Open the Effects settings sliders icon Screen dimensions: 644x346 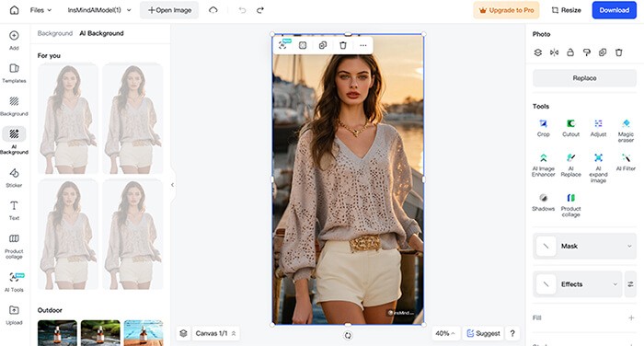(x=630, y=284)
